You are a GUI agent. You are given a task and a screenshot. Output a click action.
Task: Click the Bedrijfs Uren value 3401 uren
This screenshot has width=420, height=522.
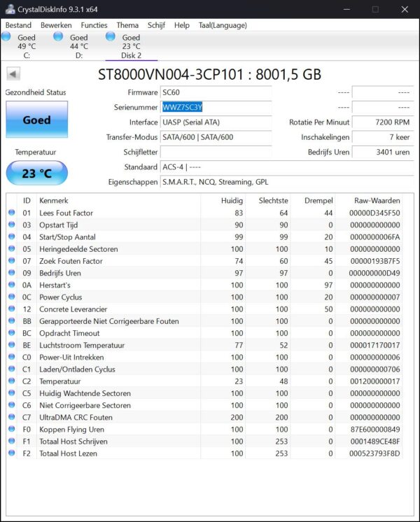click(x=383, y=152)
